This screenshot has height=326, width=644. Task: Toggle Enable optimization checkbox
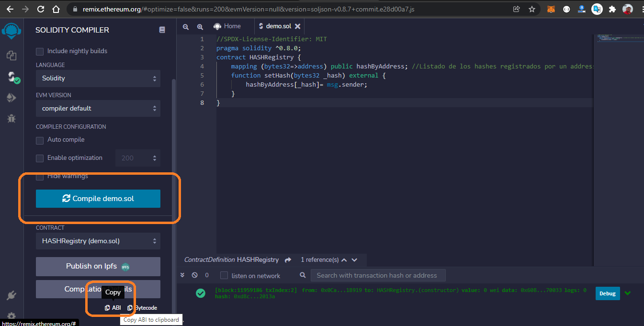[40, 158]
